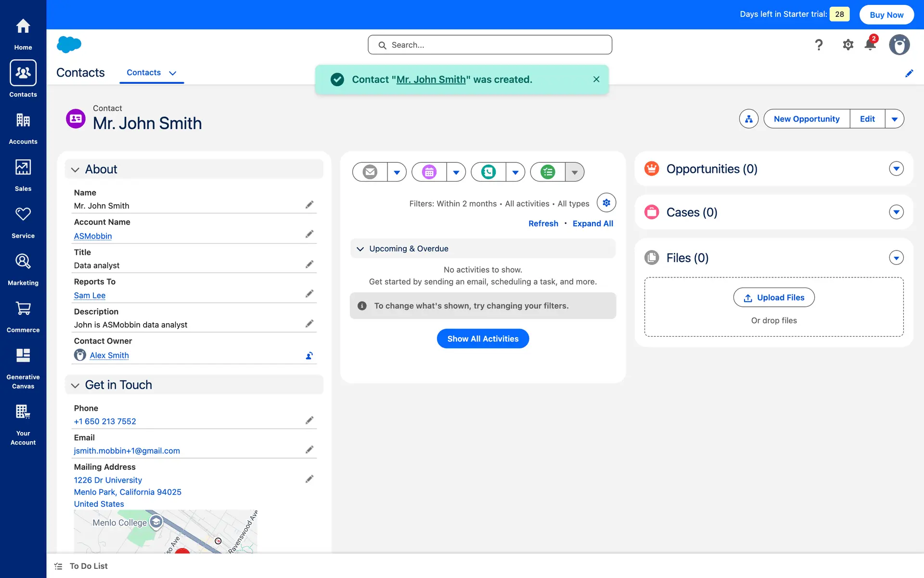Click Show All Activities button
Viewport: 924px width, 578px height.
(x=483, y=339)
